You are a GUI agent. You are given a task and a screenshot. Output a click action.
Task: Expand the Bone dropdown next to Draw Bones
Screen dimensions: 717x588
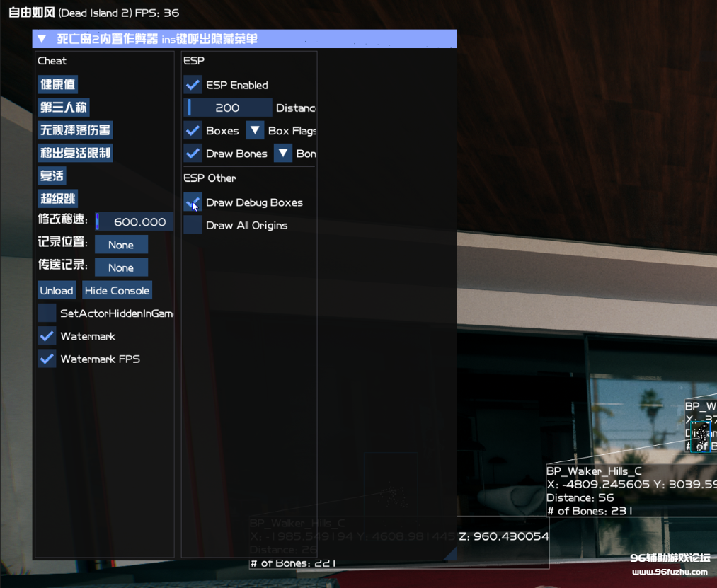coord(283,154)
